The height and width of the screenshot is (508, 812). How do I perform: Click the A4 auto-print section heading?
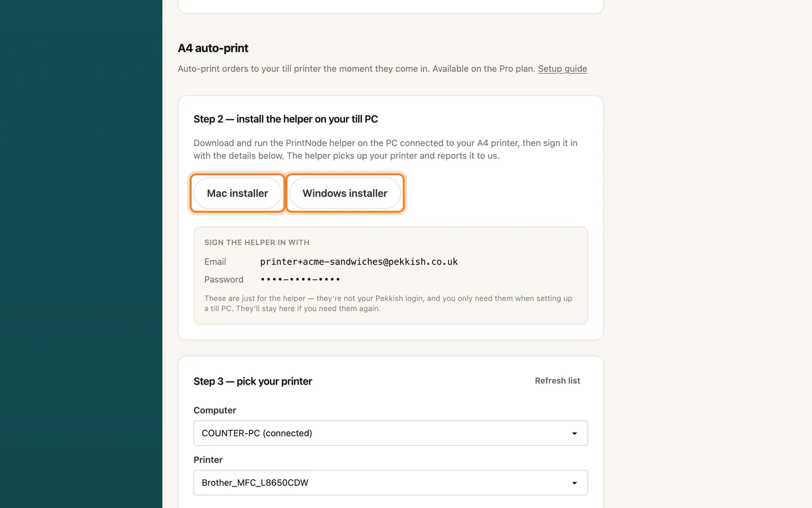[x=213, y=48]
